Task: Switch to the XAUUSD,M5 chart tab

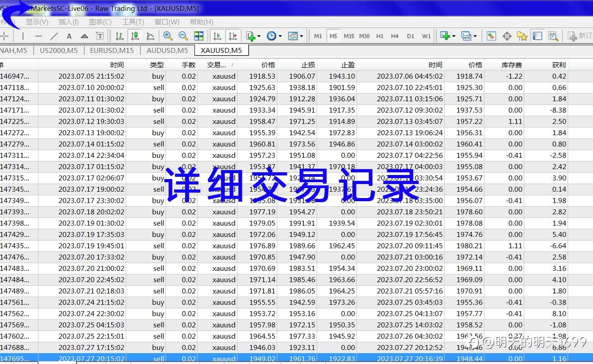Action: 221,50
